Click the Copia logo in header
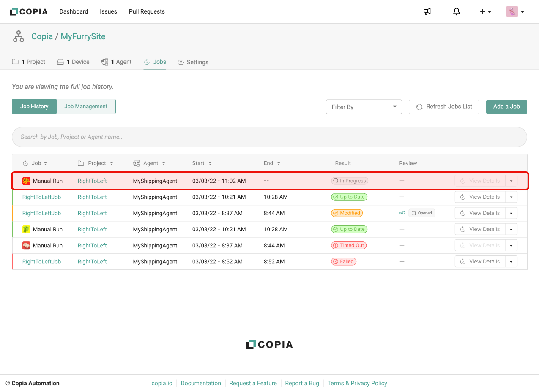 tap(29, 12)
